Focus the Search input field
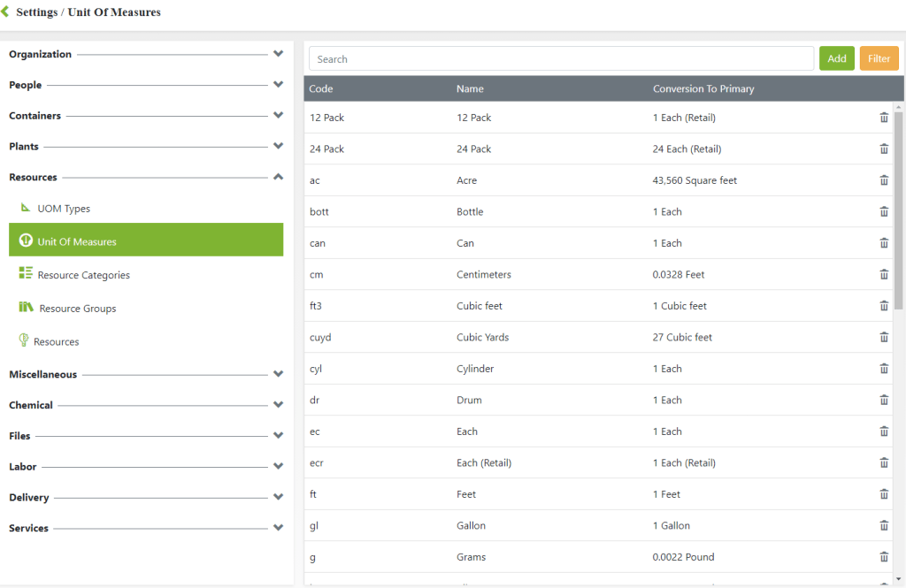The width and height of the screenshot is (906, 588). click(561, 59)
